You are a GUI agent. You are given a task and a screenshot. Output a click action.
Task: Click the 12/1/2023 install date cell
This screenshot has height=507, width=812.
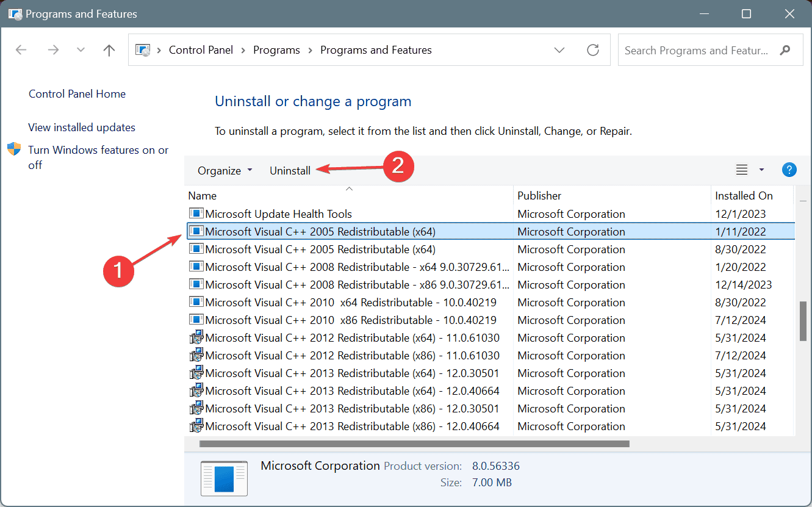pyautogui.click(x=740, y=214)
